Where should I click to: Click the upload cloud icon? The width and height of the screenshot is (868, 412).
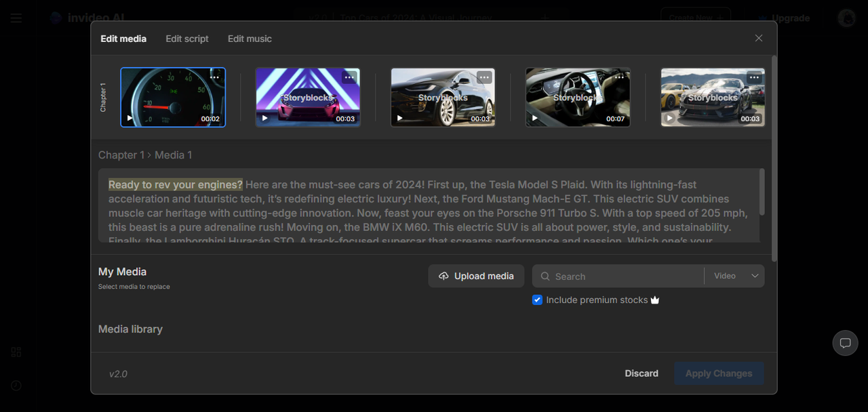[443, 276]
